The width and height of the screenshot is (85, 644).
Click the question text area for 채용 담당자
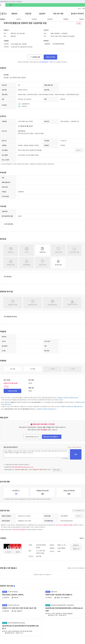(36, 453)
